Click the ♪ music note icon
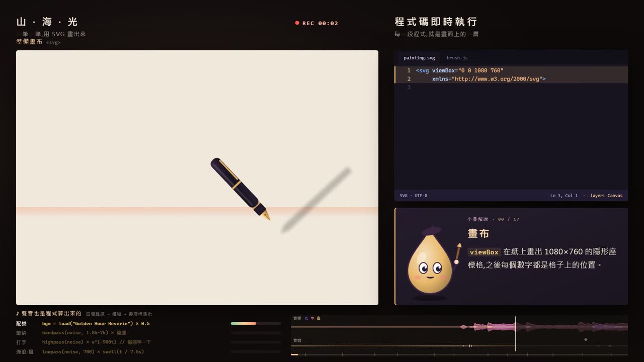This screenshot has height=362, width=644. point(18,313)
